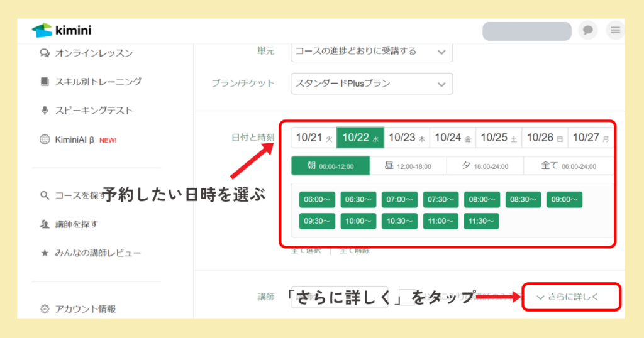Open the スタンダードPlusプラン dropdown
The height and width of the screenshot is (338, 644).
coord(372,83)
